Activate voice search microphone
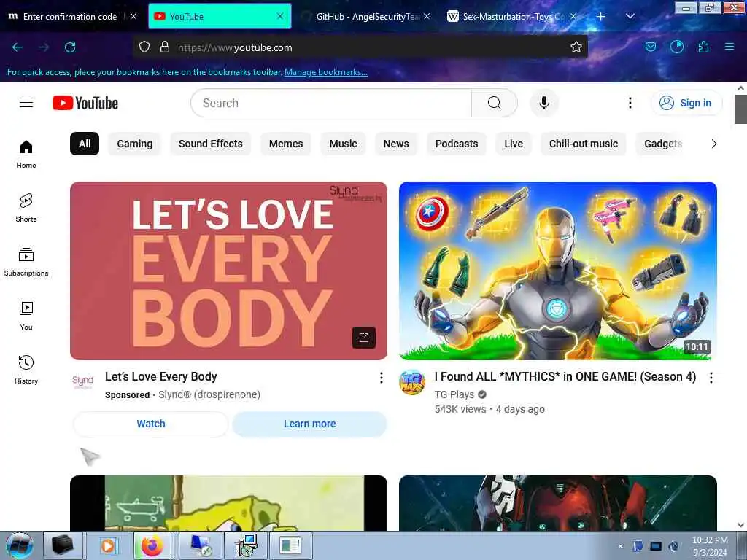 544,103
